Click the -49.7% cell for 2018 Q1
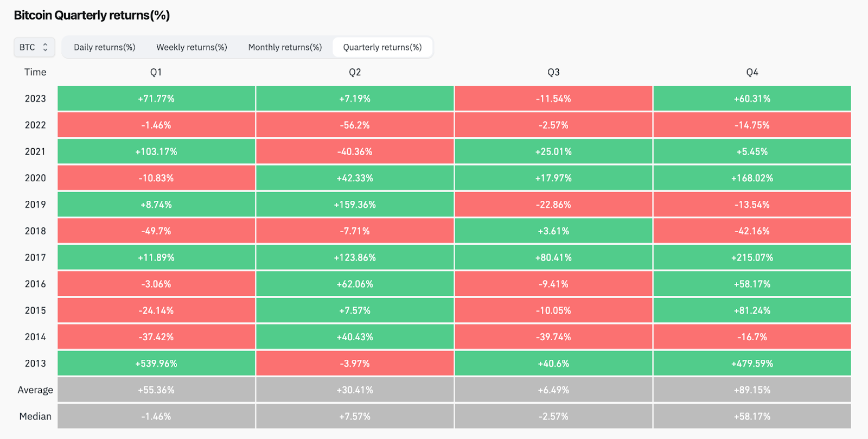 pyautogui.click(x=156, y=231)
